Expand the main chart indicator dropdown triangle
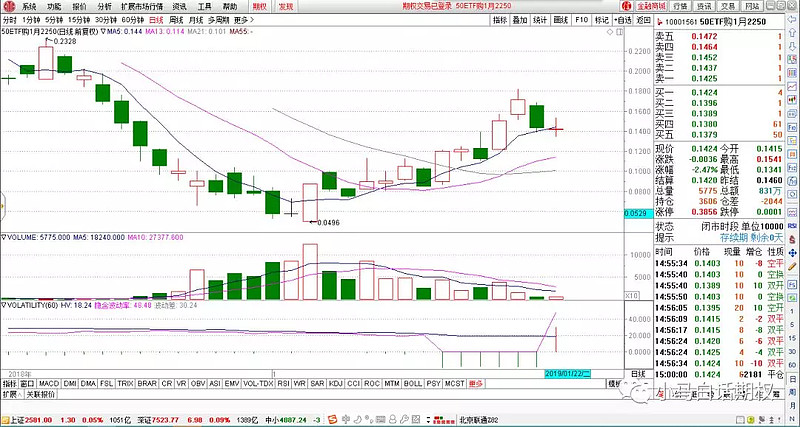800x427 pixels. [103, 32]
